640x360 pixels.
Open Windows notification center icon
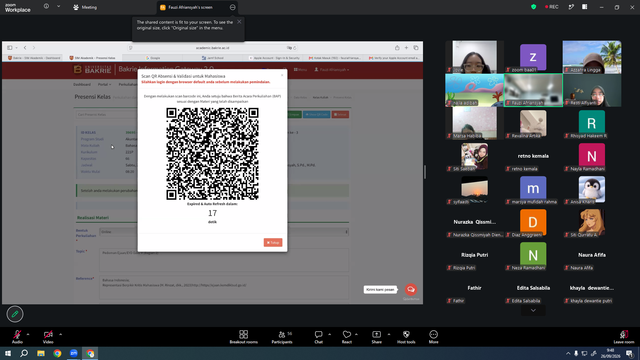tap(630, 354)
